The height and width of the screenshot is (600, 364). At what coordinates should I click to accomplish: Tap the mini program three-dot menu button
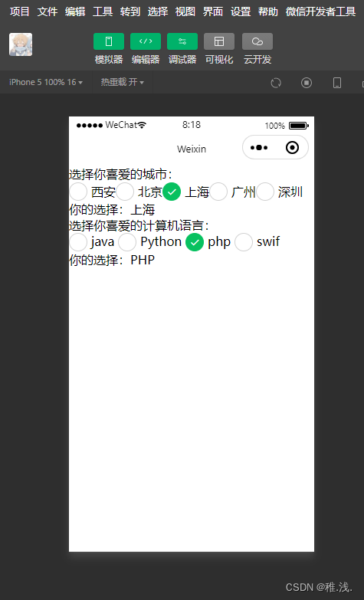(x=259, y=147)
